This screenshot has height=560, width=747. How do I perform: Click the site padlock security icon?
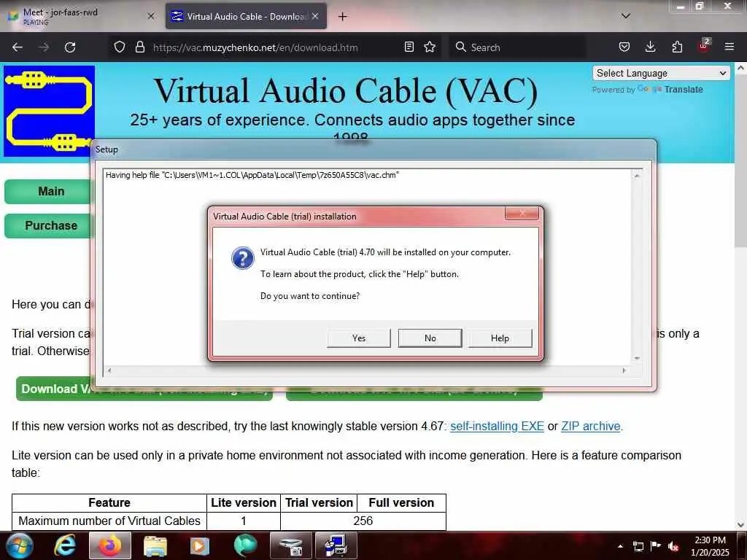[x=139, y=47]
